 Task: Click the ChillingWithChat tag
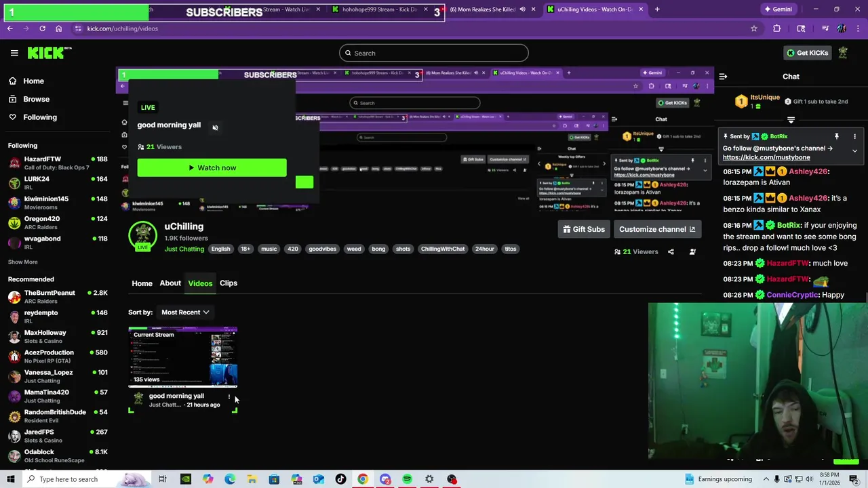tap(443, 249)
